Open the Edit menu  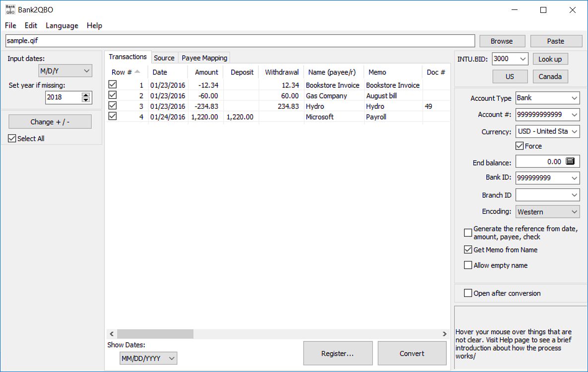pyautogui.click(x=31, y=25)
